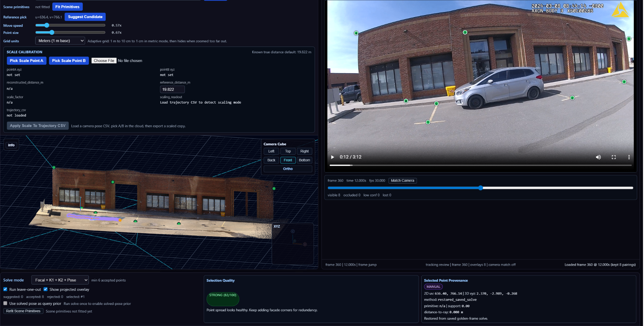644x326 pixels.
Task: Mute the video audio
Action: (598, 157)
